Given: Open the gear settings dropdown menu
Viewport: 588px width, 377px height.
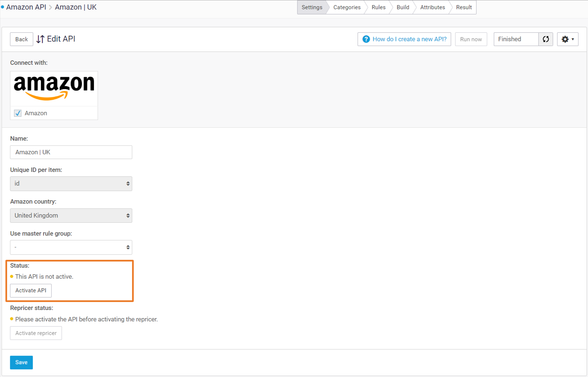Looking at the screenshot, I should point(567,39).
